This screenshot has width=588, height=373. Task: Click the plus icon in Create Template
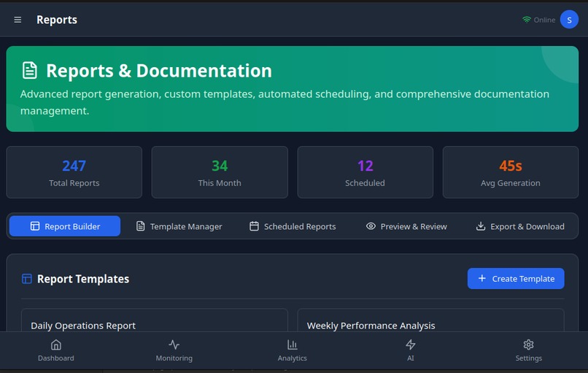point(482,278)
